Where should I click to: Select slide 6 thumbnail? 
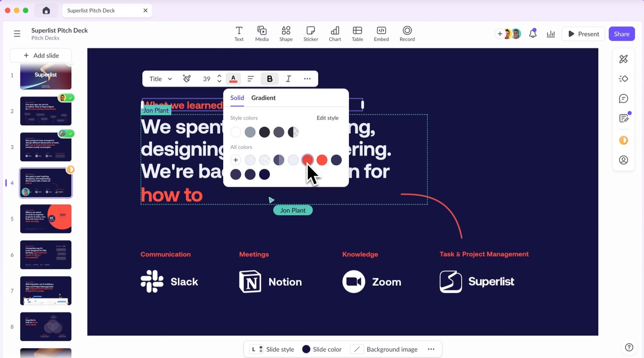(x=46, y=255)
